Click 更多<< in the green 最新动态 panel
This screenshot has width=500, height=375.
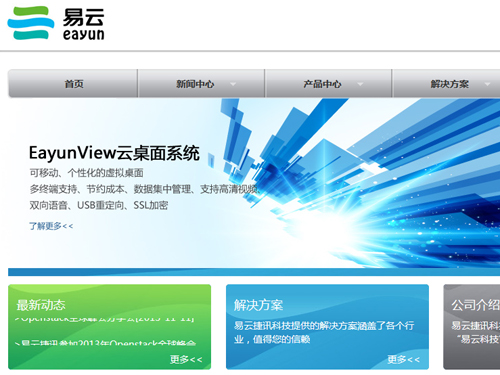click(186, 359)
